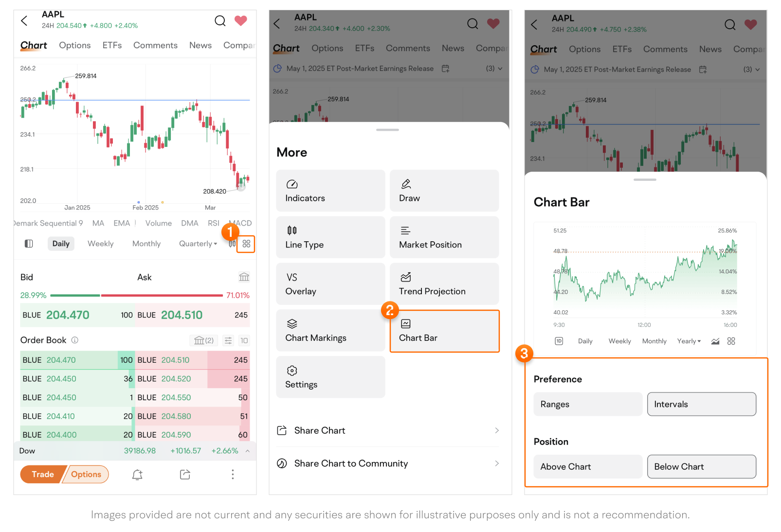Expand the Dow index ticker bar
Viewport: 781px width, 532px height.
point(248,451)
